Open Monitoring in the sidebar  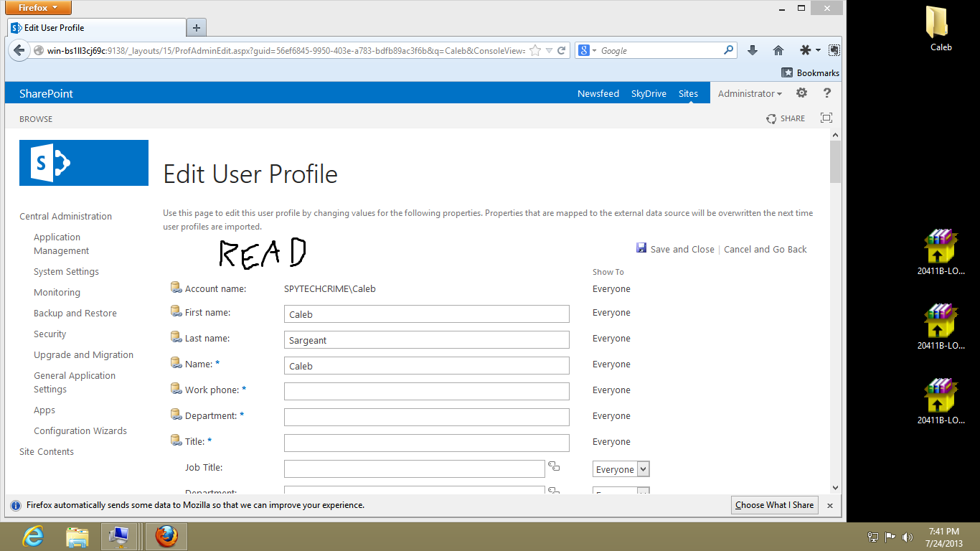(57, 292)
